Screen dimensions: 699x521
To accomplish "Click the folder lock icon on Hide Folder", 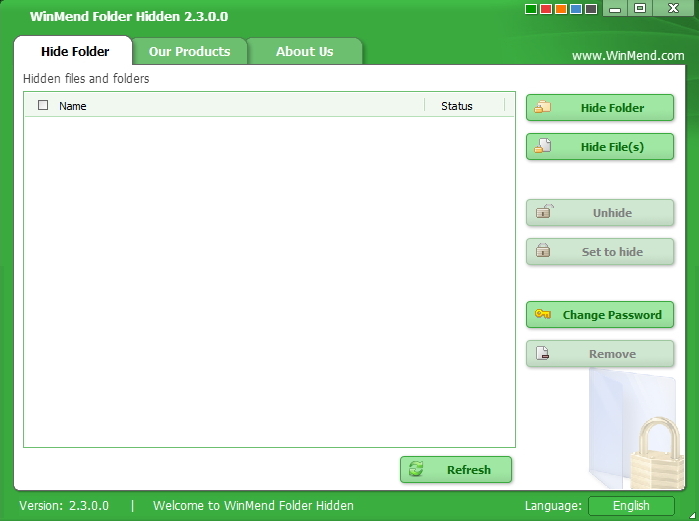I will (x=543, y=107).
